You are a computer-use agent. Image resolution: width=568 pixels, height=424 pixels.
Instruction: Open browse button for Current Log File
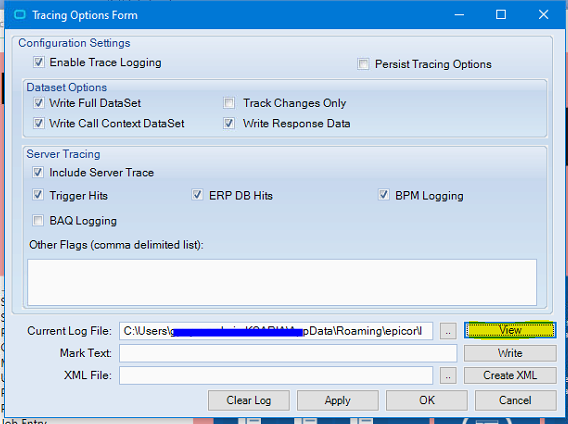[x=448, y=331]
